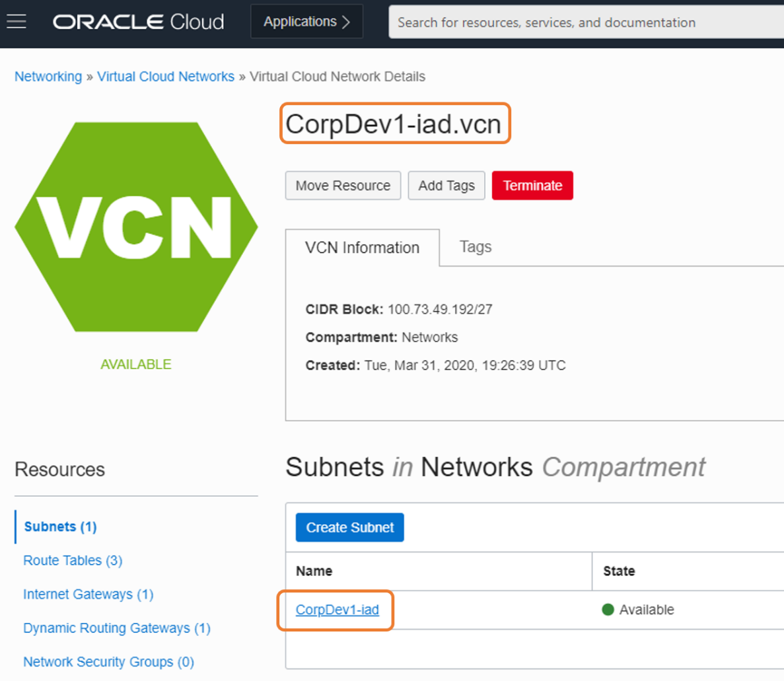Click the Add Tags button

pos(446,186)
